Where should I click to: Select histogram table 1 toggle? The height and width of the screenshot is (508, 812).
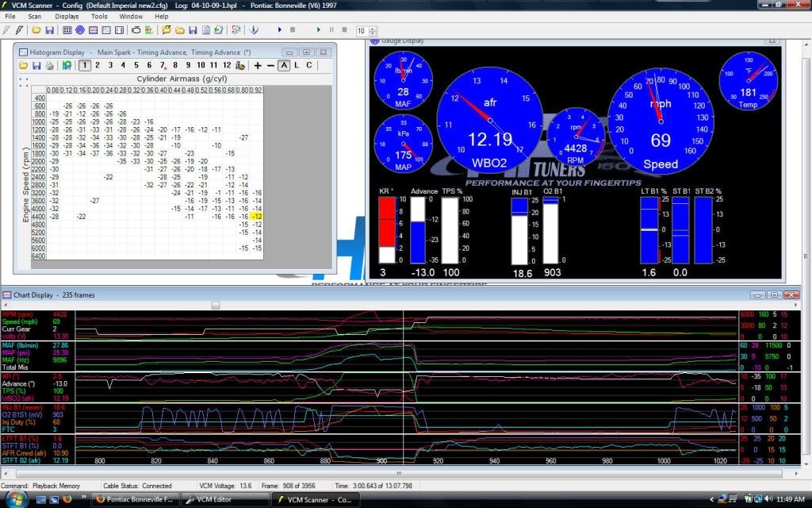coord(84,65)
